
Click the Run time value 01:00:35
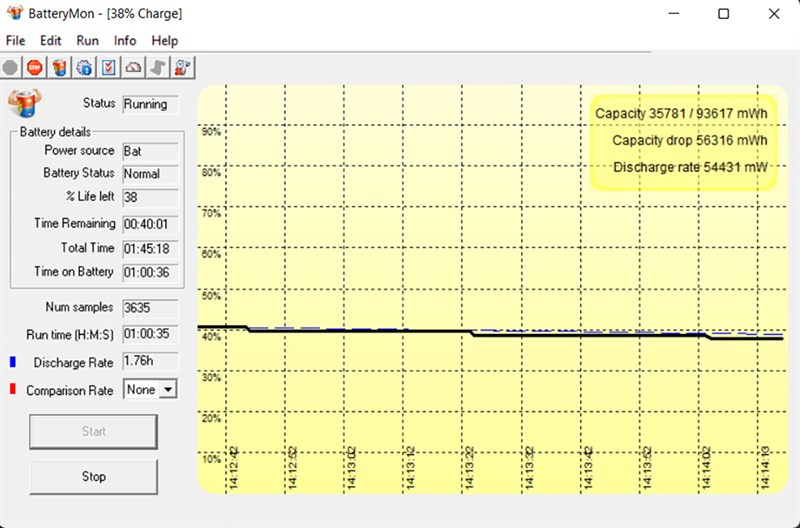point(151,334)
